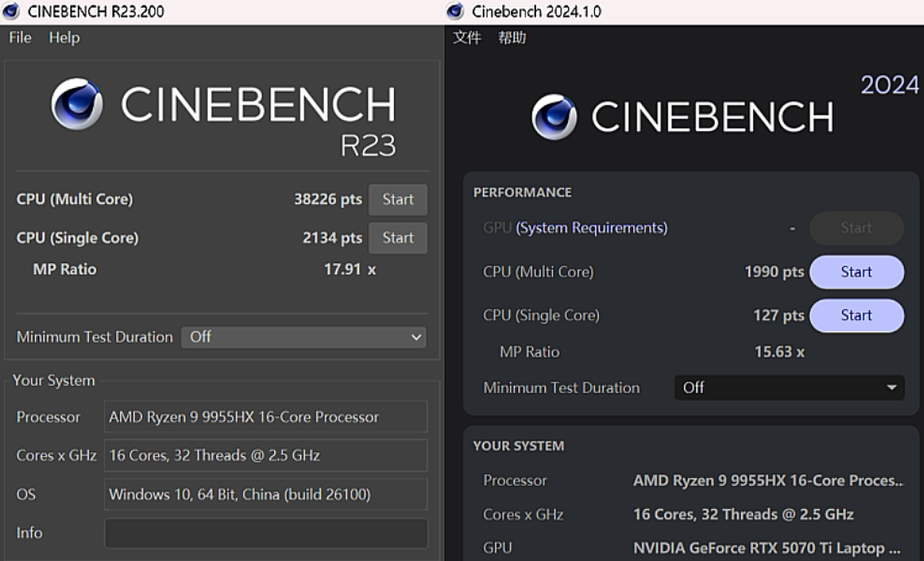924x561 pixels.
Task: Click the Cinebench R23 title bar icon
Action: coord(12,12)
